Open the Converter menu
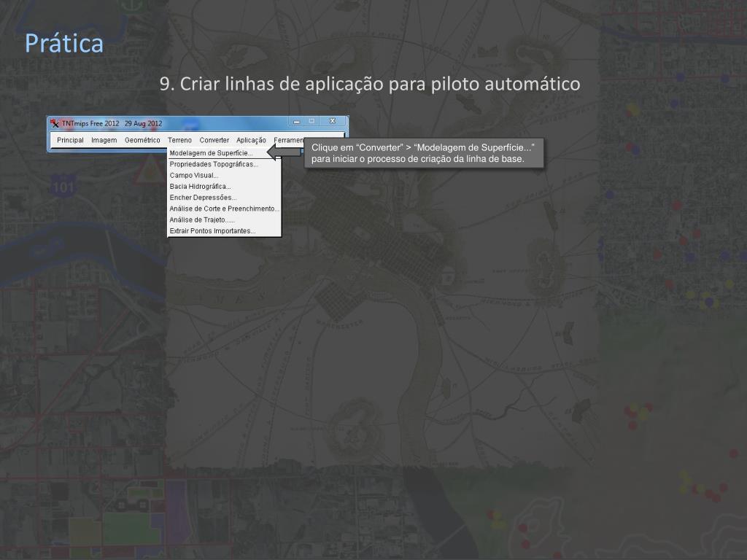Image resolution: width=747 pixels, height=560 pixels. coord(214,140)
